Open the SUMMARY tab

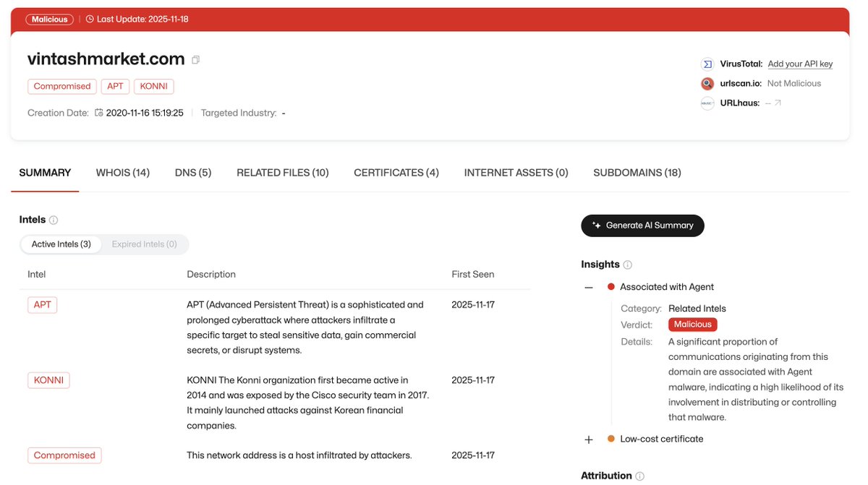pos(45,173)
